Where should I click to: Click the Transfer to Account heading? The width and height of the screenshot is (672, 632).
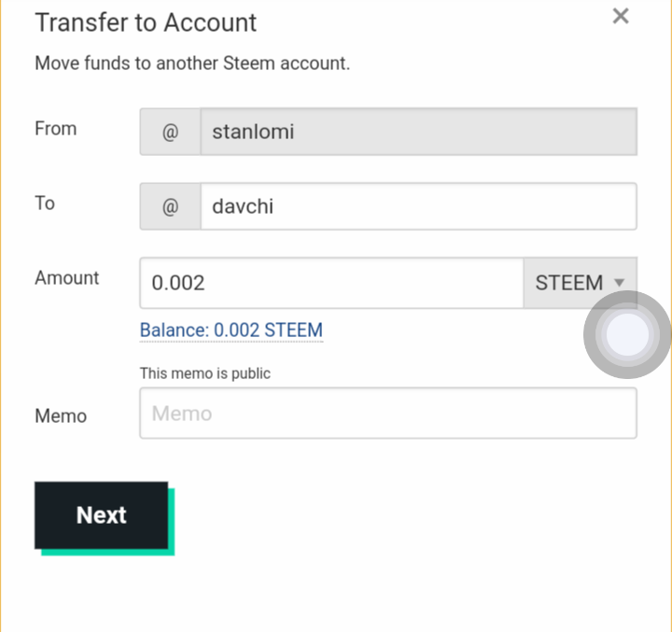click(146, 22)
